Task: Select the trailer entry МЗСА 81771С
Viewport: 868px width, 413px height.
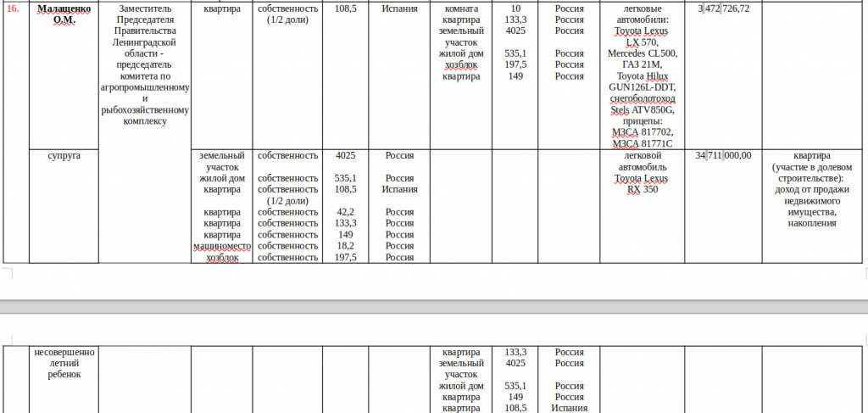Action: coord(642,143)
